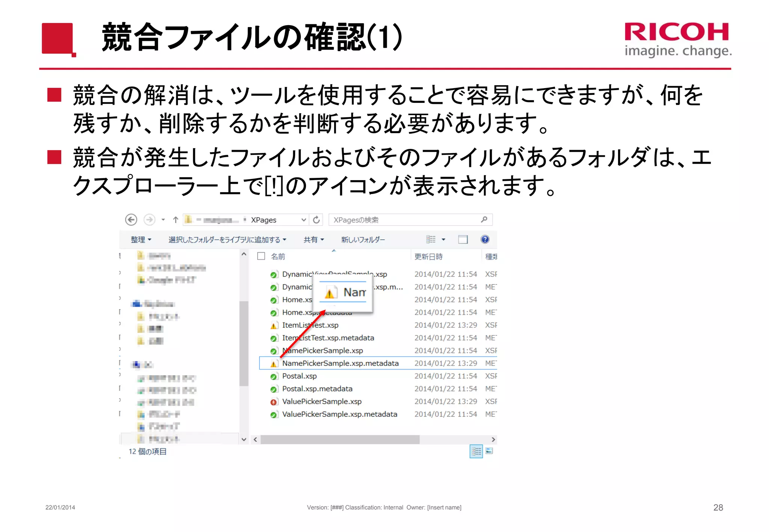Click the 12 個の項目 status text
The width and height of the screenshot is (769, 532).
click(148, 451)
